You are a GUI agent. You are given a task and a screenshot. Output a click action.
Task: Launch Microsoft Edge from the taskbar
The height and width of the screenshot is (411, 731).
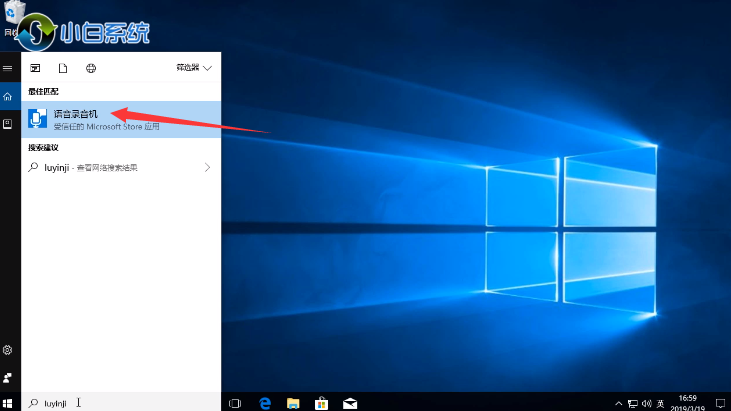(x=266, y=402)
